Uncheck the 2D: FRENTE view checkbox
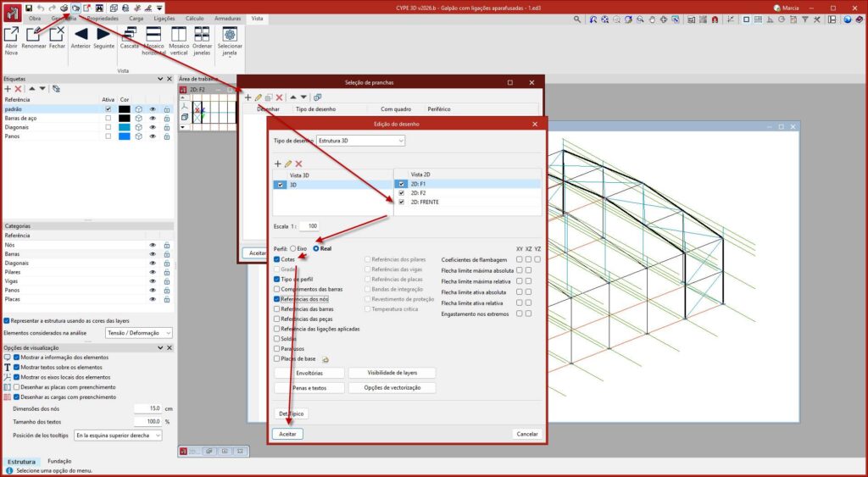 point(402,202)
